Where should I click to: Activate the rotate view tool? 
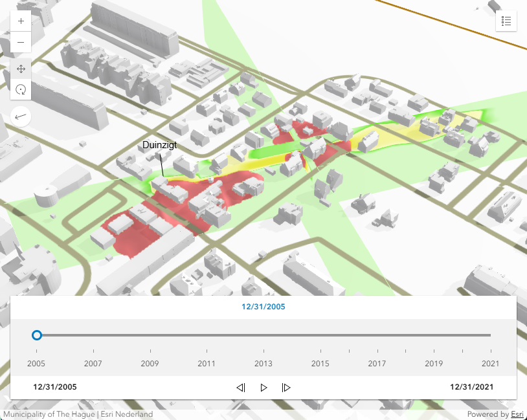click(21, 89)
